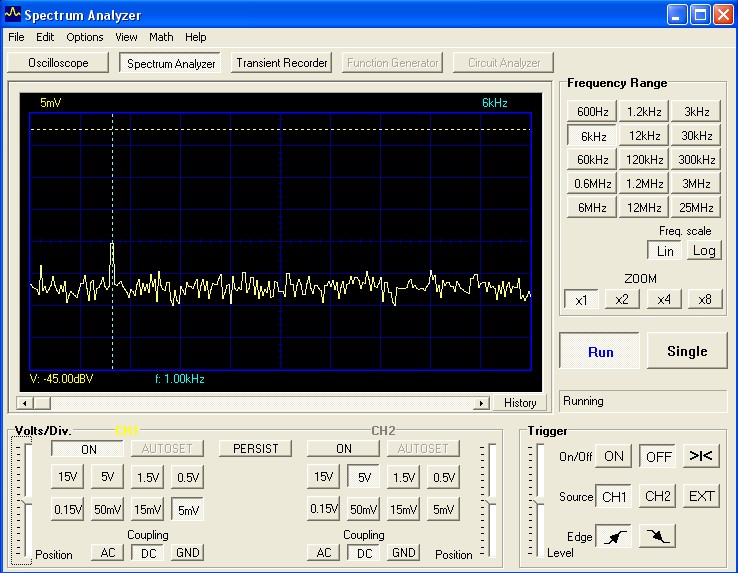Select falling edge trigger icon
This screenshot has height=573, width=738.
[x=657, y=536]
